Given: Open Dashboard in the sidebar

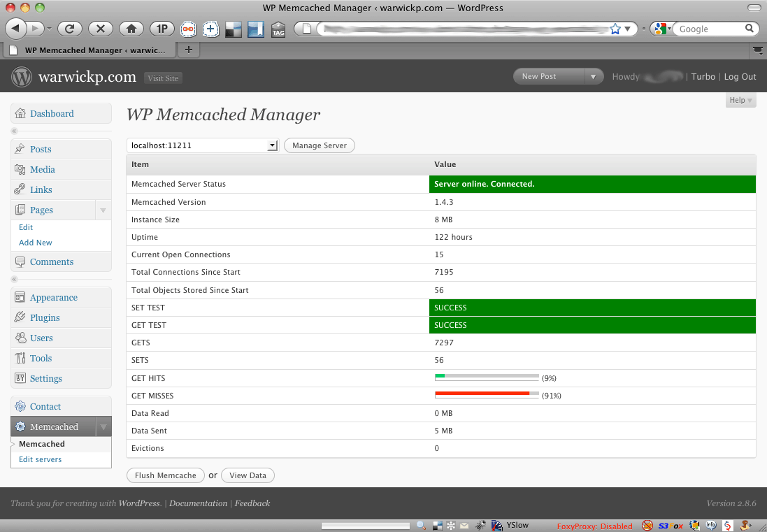Looking at the screenshot, I should 52,113.
